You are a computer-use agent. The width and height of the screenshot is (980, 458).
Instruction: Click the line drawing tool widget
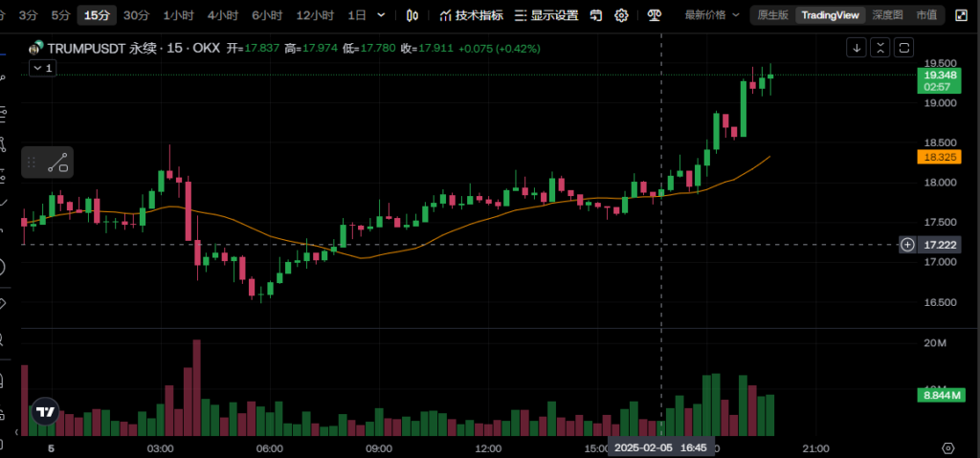58,163
